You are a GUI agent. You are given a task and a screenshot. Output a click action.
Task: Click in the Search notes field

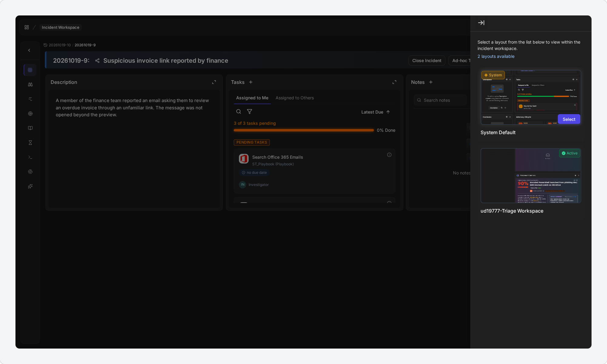440,100
